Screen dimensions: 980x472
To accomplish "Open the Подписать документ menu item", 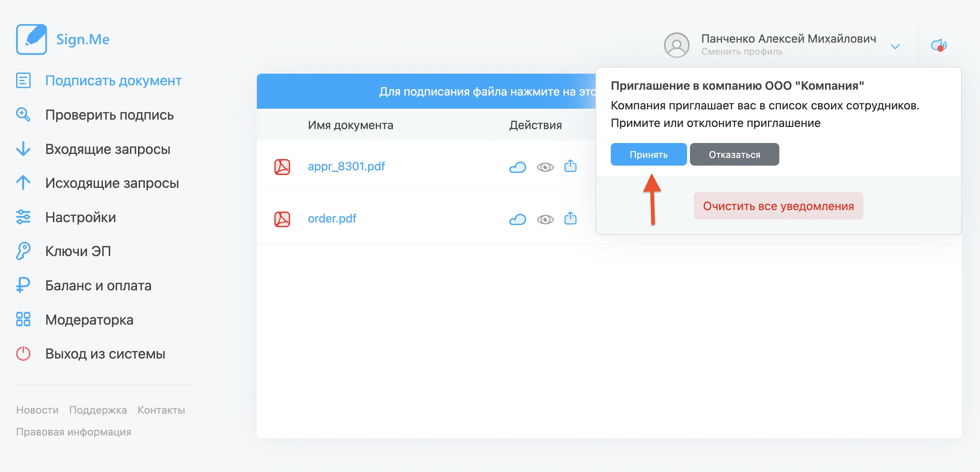I will click(113, 81).
